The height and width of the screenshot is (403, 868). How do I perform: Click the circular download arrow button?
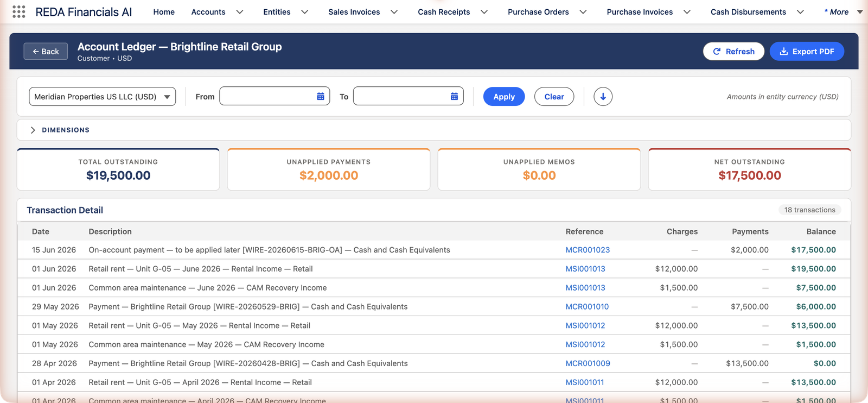click(603, 97)
